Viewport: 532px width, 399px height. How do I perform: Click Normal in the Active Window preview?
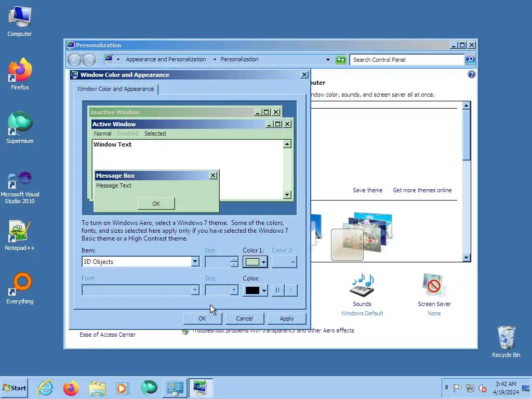point(102,134)
